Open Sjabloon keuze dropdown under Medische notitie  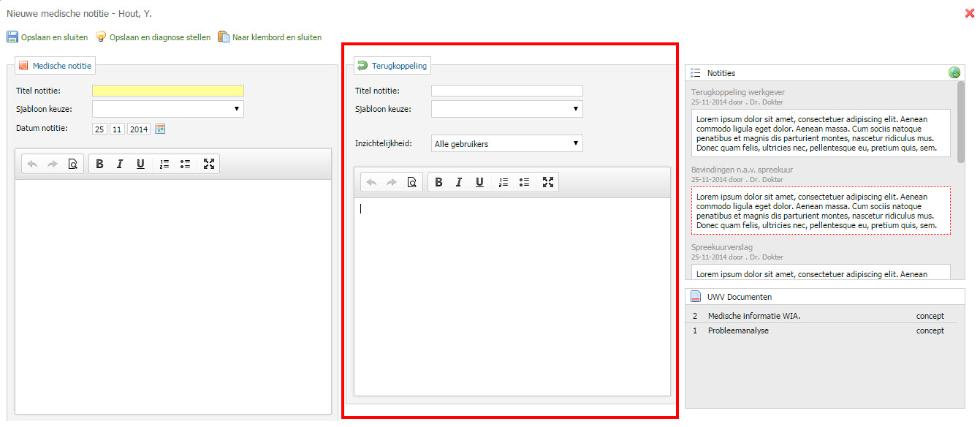(167, 109)
